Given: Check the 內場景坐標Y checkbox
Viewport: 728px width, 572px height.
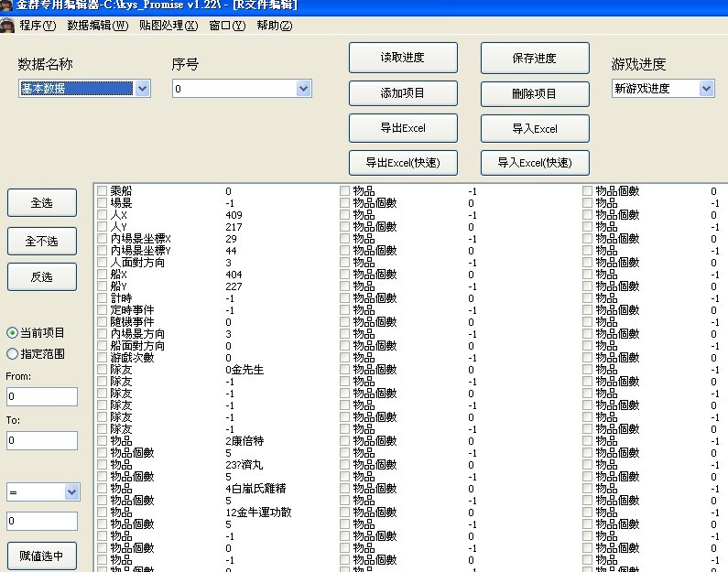Looking at the screenshot, I should [103, 251].
